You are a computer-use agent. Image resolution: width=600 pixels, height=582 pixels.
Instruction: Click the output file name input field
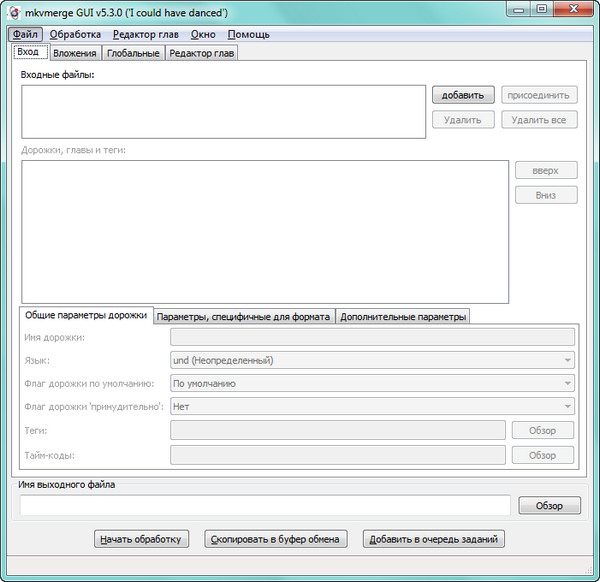click(265, 506)
